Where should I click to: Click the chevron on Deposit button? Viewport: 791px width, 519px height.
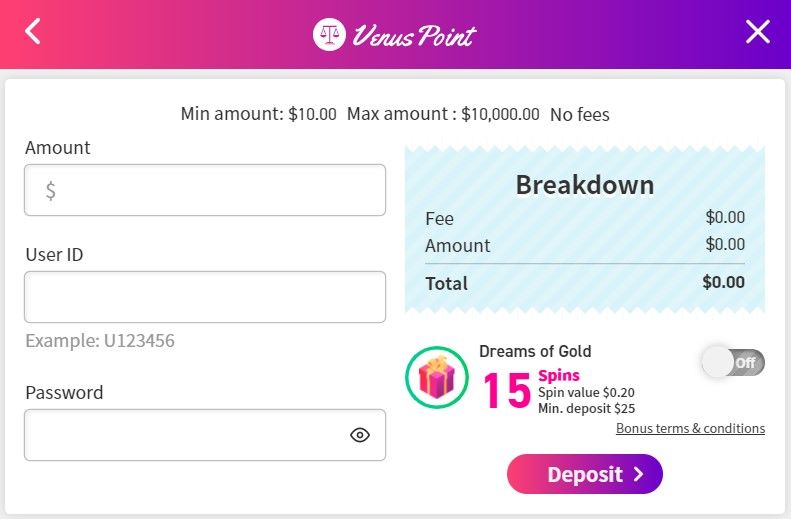click(x=639, y=474)
